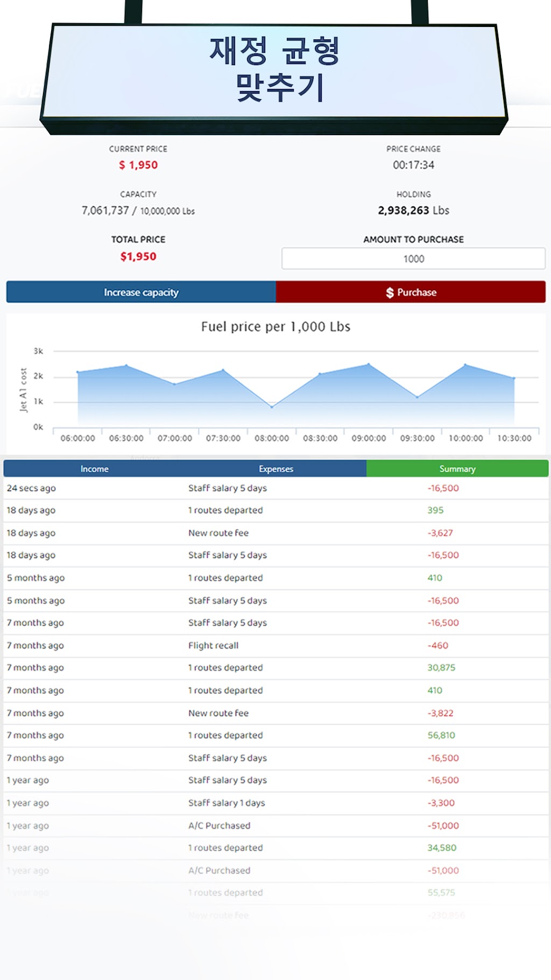Click the capacity value 7,061,737
Viewport: 551px width, 980px height.
(x=105, y=211)
